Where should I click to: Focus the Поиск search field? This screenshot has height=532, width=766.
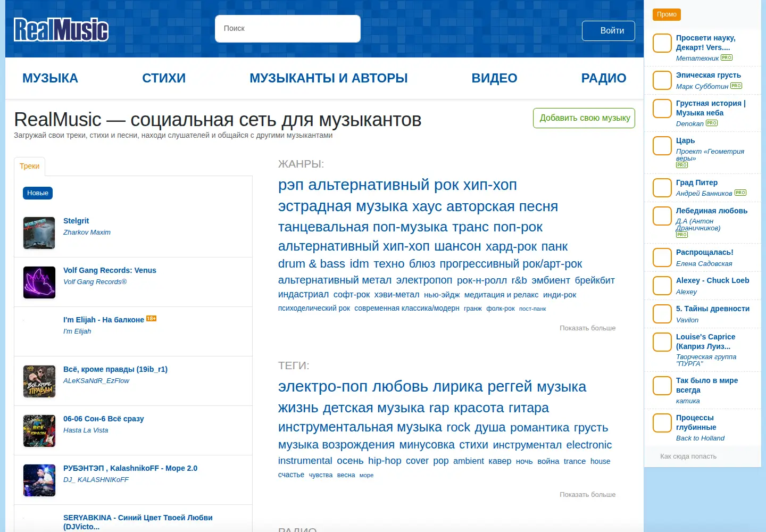tap(288, 29)
